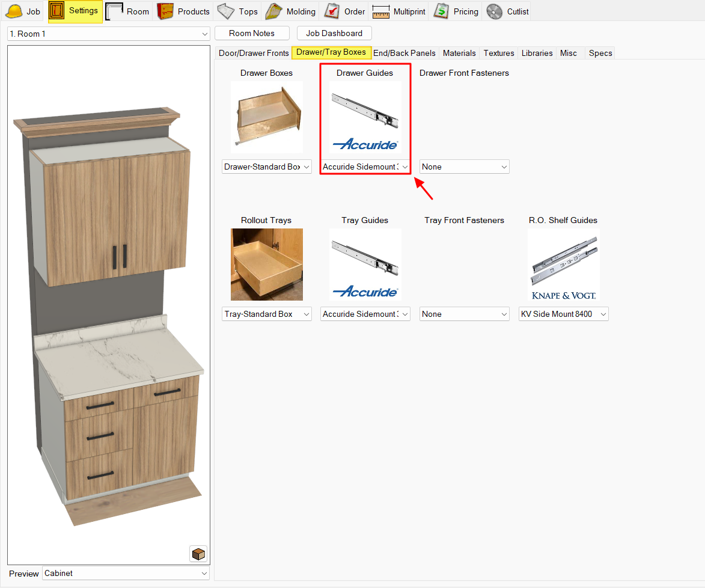Screen dimensions: 705x588
Task: Switch to the Door/Drawer Fronts tab
Action: pos(254,53)
